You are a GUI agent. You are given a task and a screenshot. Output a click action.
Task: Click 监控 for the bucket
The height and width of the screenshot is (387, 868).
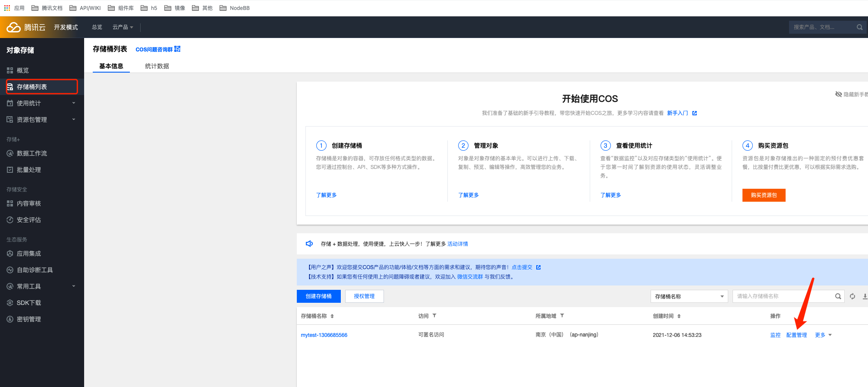pyautogui.click(x=775, y=335)
